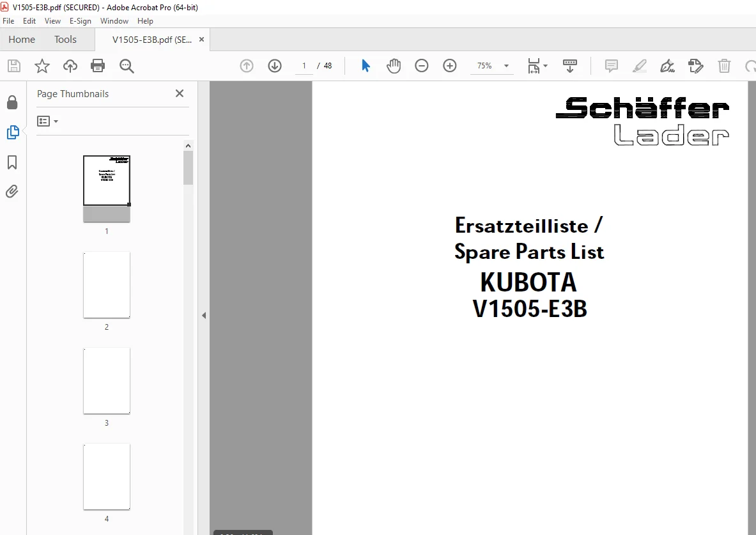This screenshot has width=756, height=535.
Task: Open Bookmarks panel in sidebar
Action: point(12,162)
